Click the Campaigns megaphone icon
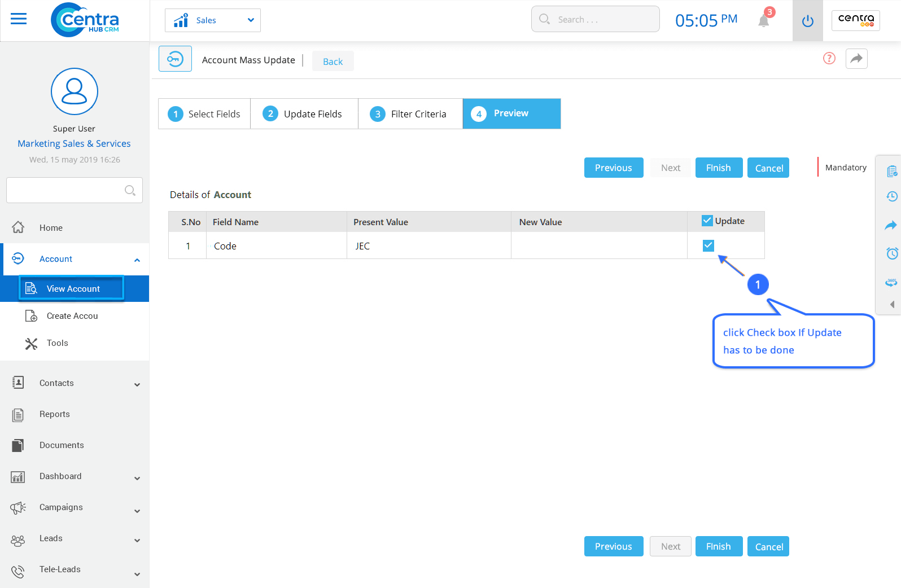Viewport: 901px width, 588px height. pyautogui.click(x=18, y=508)
